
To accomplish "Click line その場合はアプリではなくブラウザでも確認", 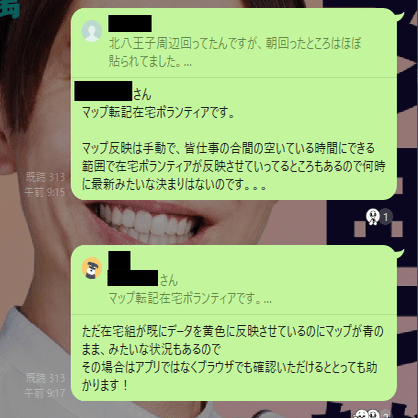I will pyautogui.click(x=229, y=367).
